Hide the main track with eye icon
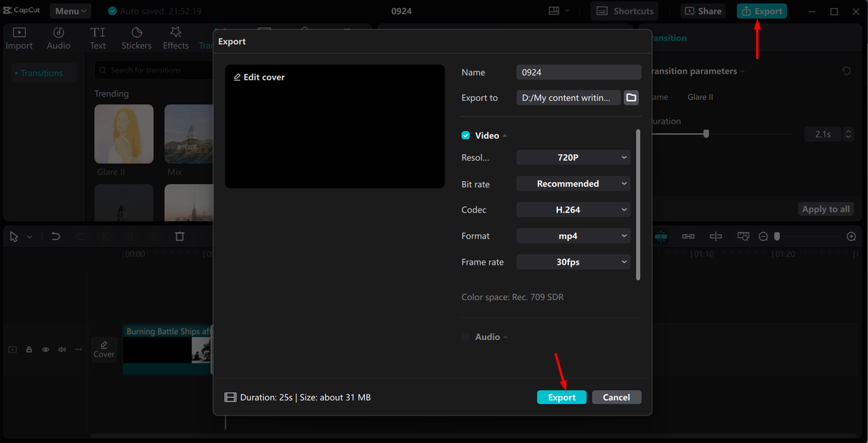The image size is (868, 443). pos(45,349)
